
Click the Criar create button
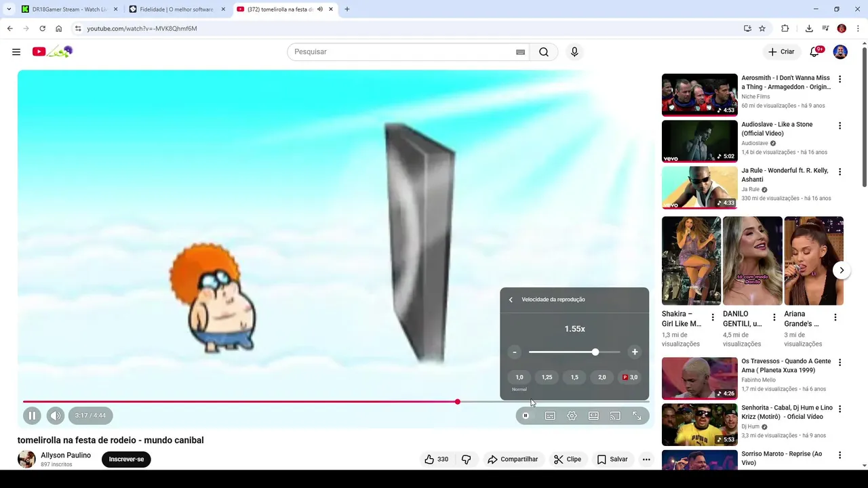pyautogui.click(x=781, y=52)
